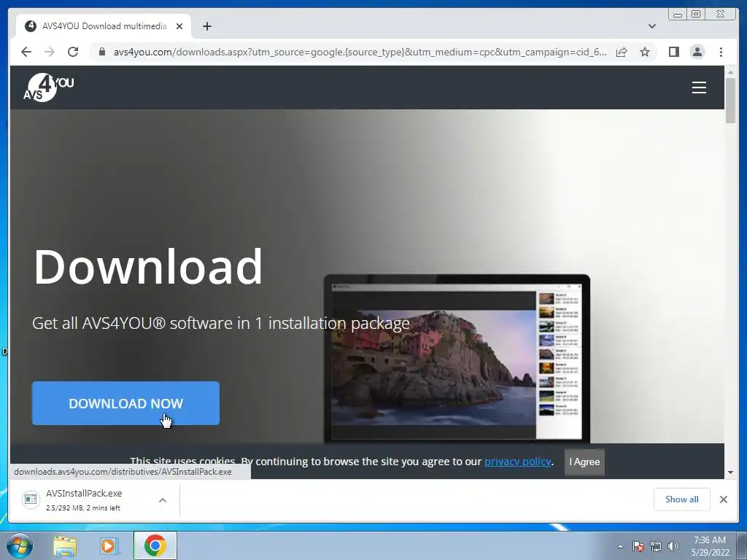Open the Windows Start menu
This screenshot has height=560, width=747.
click(x=20, y=545)
